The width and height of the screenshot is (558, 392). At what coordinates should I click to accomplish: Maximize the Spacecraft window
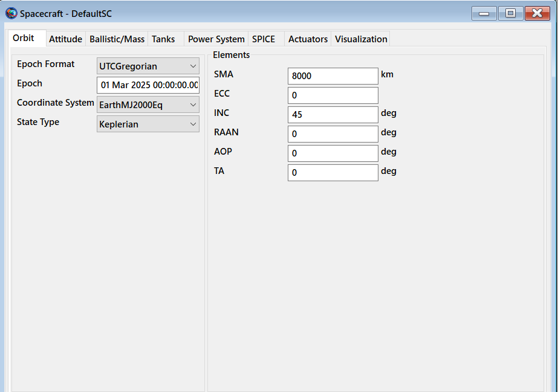[x=510, y=13]
